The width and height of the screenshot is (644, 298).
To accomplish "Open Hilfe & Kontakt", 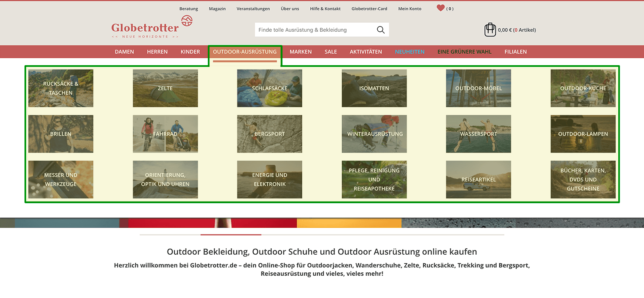I will point(325,9).
